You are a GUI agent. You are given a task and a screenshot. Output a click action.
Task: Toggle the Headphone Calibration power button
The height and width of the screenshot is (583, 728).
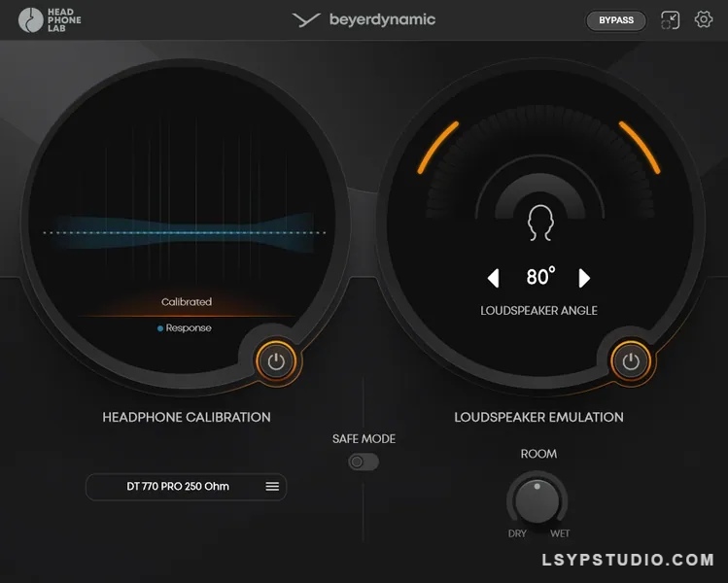point(276,361)
